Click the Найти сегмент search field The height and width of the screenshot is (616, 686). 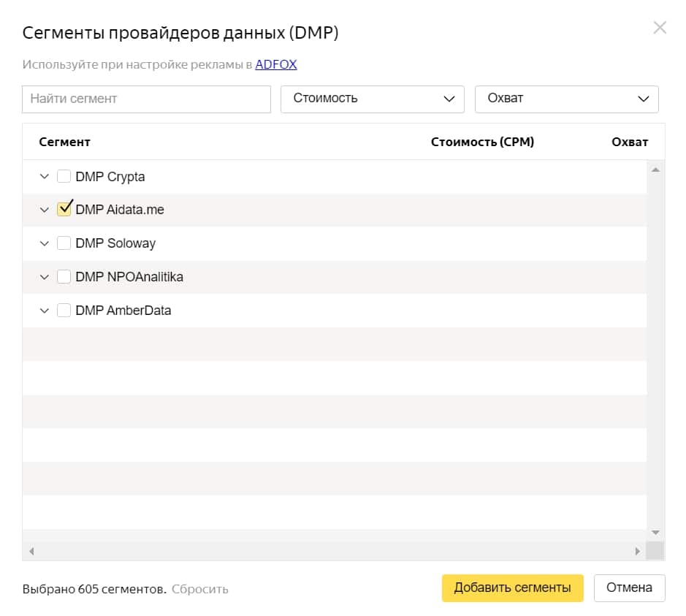pos(146,99)
